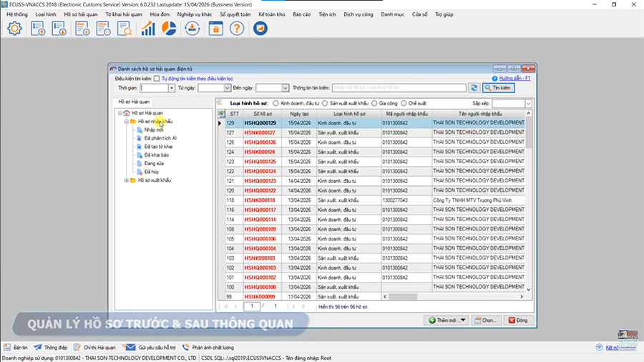Choose the 'Gia công' radio option

click(374, 104)
